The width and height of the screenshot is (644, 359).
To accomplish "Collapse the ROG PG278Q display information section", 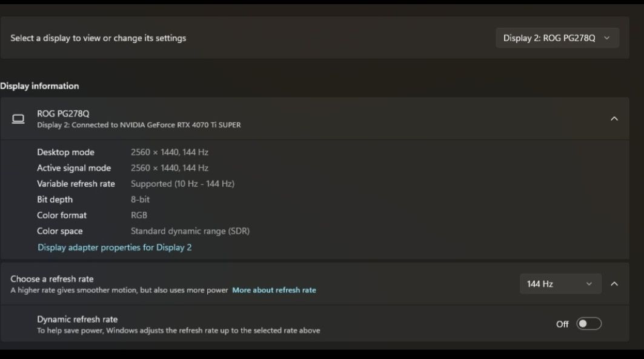I will (x=614, y=119).
